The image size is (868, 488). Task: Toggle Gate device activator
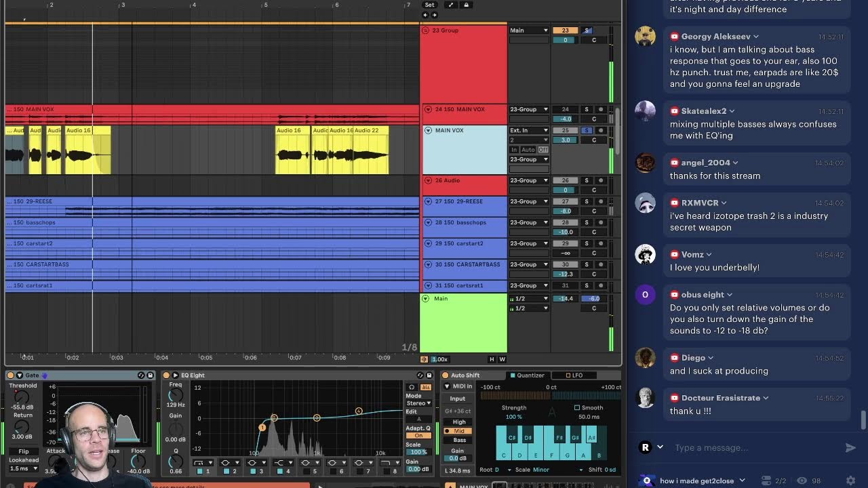(10, 375)
